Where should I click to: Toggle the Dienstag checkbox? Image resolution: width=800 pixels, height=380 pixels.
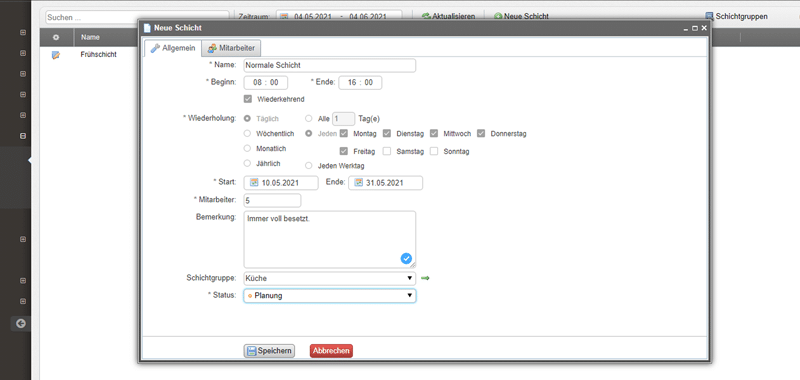pyautogui.click(x=387, y=134)
